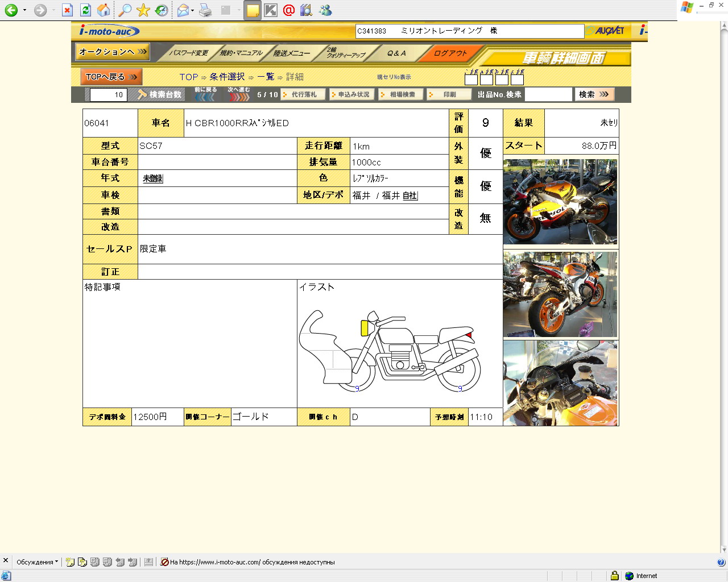Click the grey K arrow toolbar icon

pos(271,10)
